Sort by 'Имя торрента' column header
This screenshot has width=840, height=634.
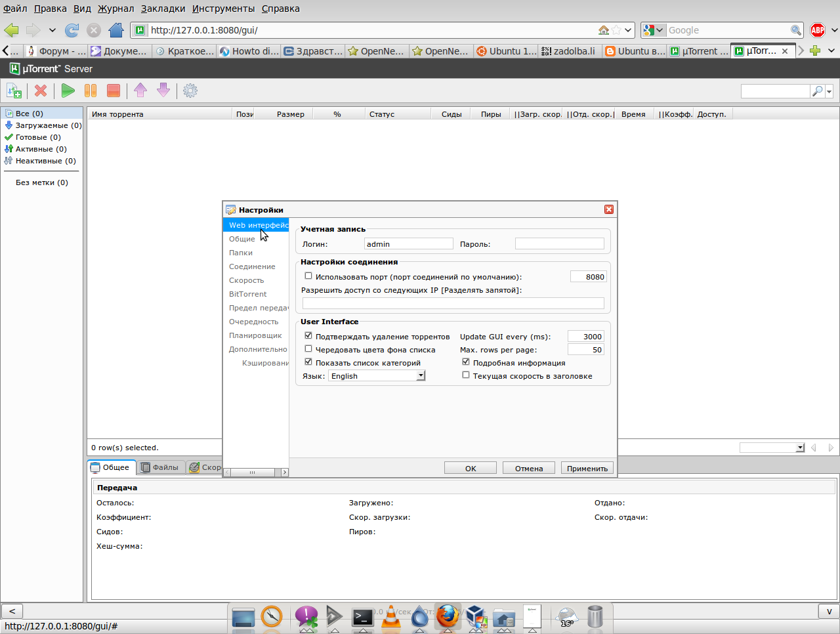(x=160, y=114)
